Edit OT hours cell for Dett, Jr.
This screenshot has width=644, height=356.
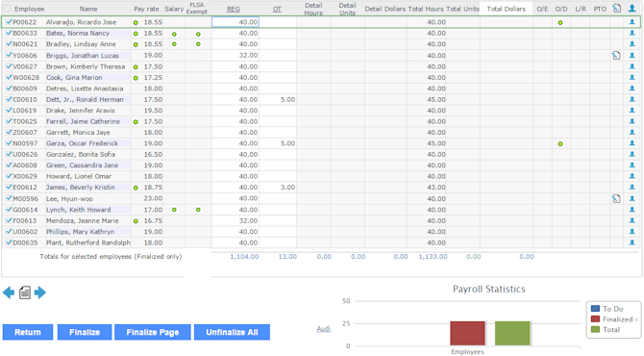pos(278,99)
